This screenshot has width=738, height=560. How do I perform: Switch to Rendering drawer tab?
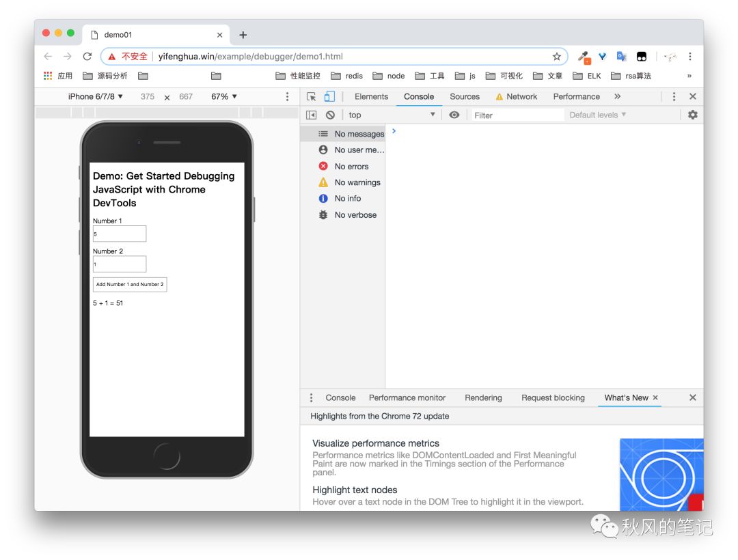[x=483, y=397]
